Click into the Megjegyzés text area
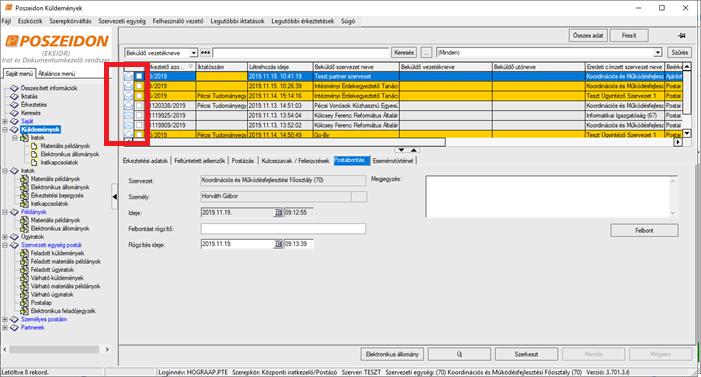The width and height of the screenshot is (701, 377). [551, 197]
